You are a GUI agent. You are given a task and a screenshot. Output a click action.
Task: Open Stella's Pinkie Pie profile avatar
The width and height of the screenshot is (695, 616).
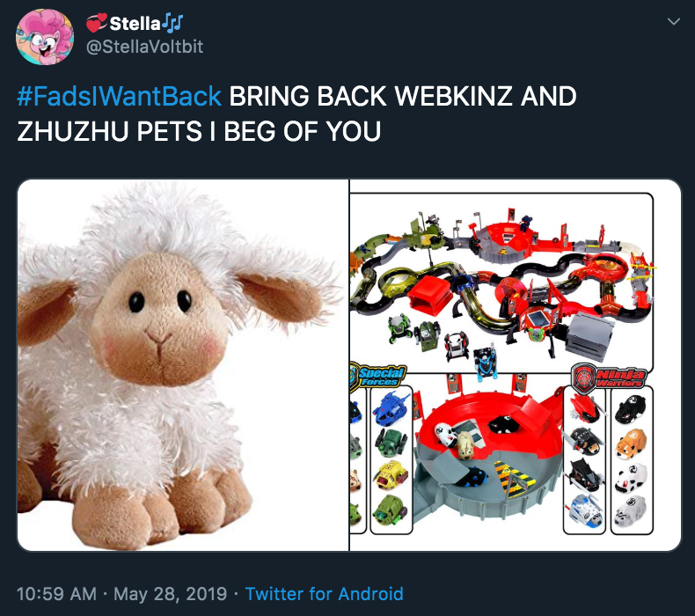pos(45,37)
